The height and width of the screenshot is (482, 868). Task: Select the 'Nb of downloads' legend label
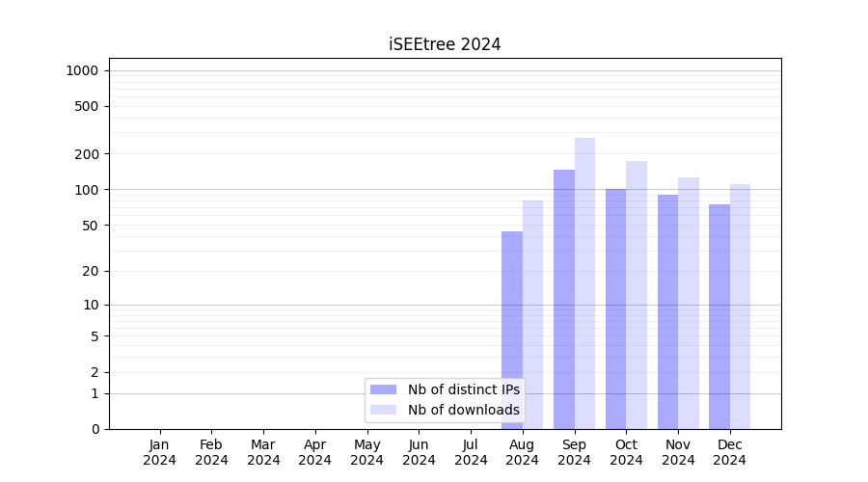point(463,410)
